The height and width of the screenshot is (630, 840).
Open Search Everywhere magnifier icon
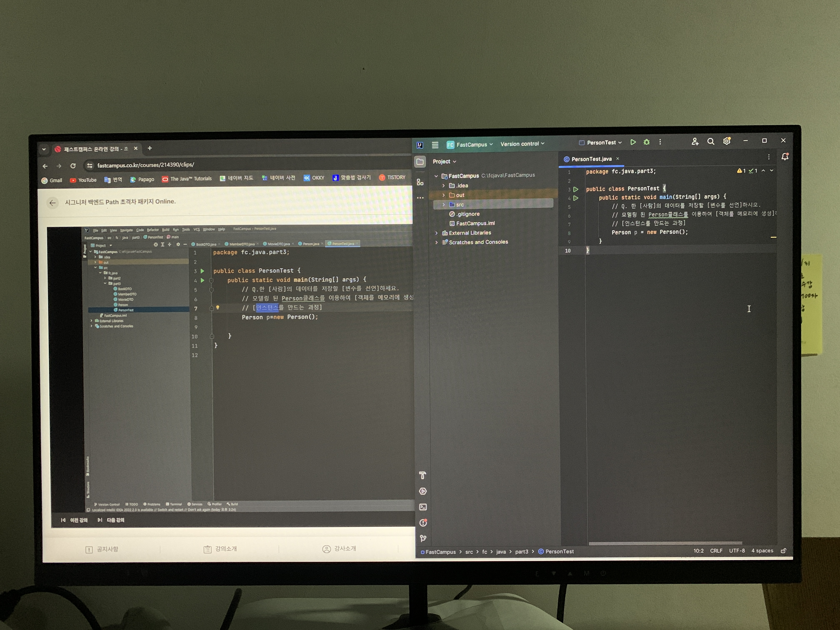pos(710,142)
